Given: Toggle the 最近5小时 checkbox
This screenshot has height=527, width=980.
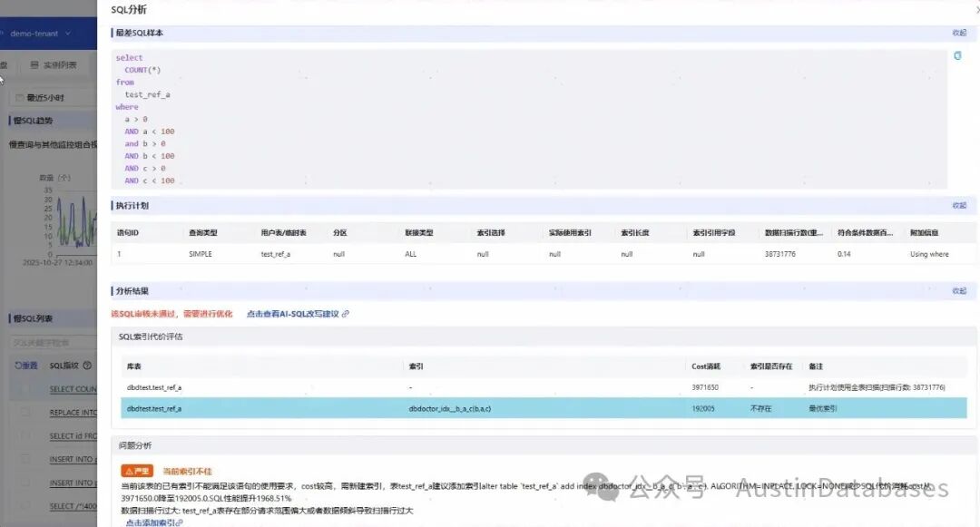Looking at the screenshot, I should [19, 98].
